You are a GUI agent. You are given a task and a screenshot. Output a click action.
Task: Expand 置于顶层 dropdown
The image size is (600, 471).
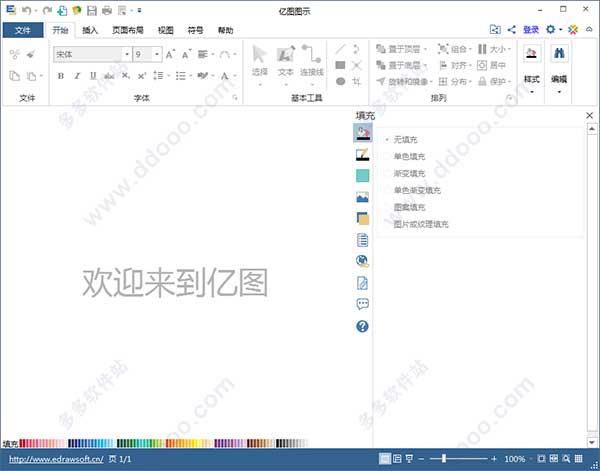425,49
